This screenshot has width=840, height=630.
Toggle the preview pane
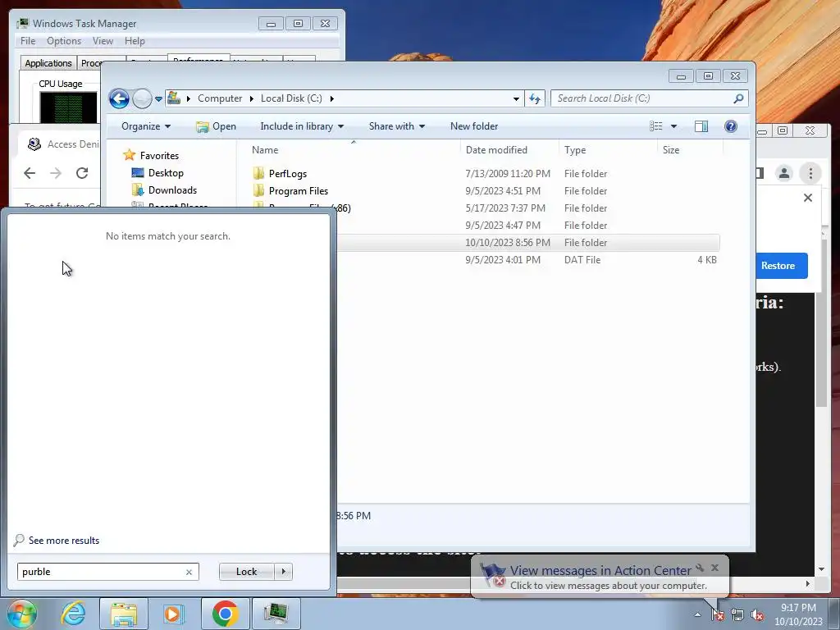point(701,126)
